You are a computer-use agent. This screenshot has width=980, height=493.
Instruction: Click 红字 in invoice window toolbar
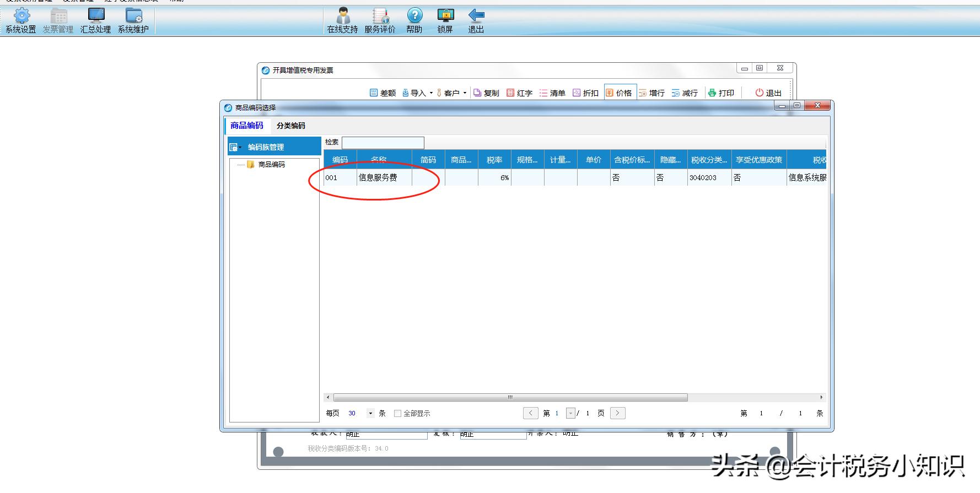click(519, 93)
